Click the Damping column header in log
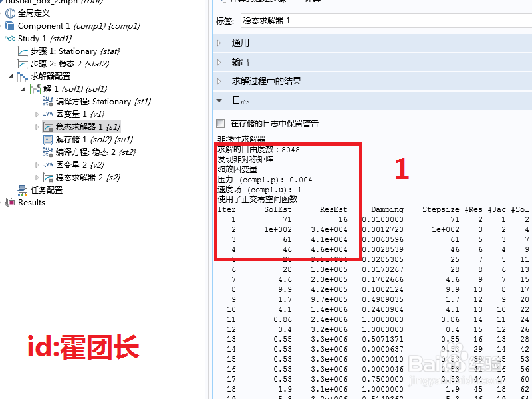532x399 pixels. pyautogui.click(x=387, y=209)
